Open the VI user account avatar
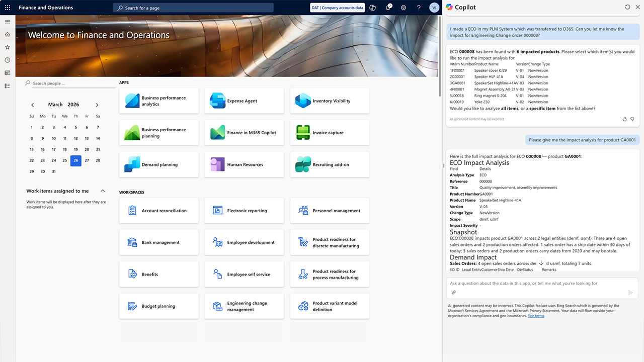The width and height of the screenshot is (644, 362). [434, 8]
